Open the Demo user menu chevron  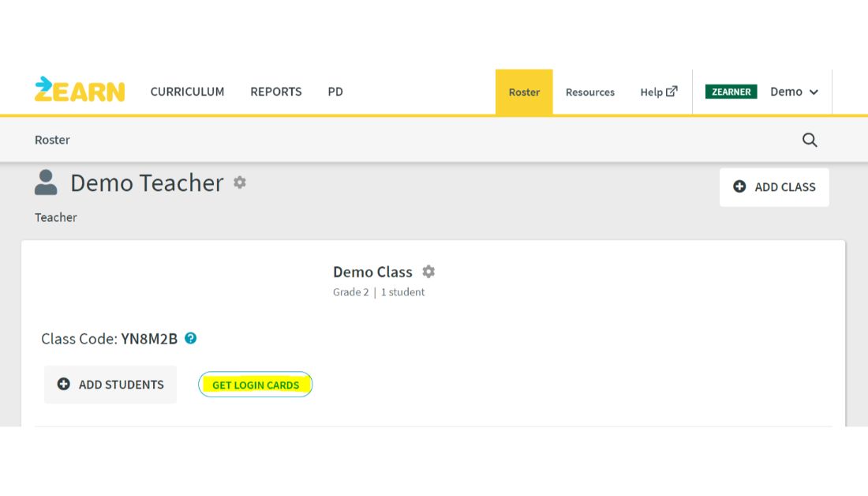(x=814, y=92)
